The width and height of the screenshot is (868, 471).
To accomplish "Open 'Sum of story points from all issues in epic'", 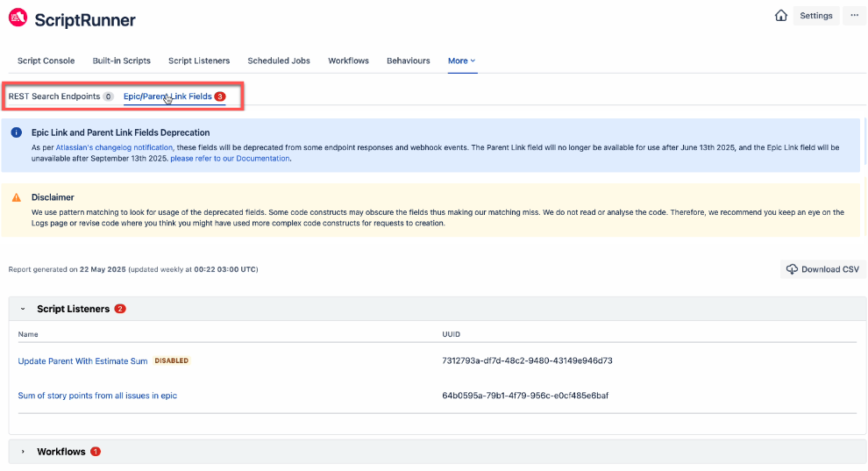I will (97, 396).
